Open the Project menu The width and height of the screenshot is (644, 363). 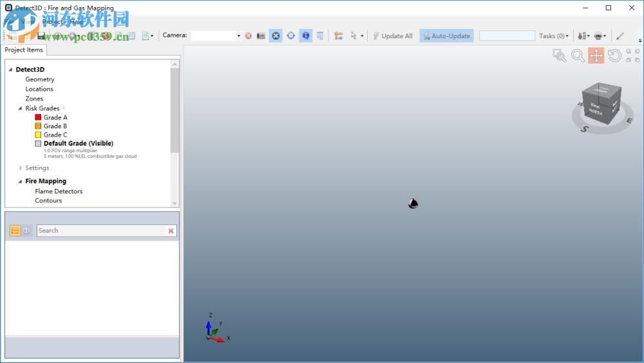point(53,22)
